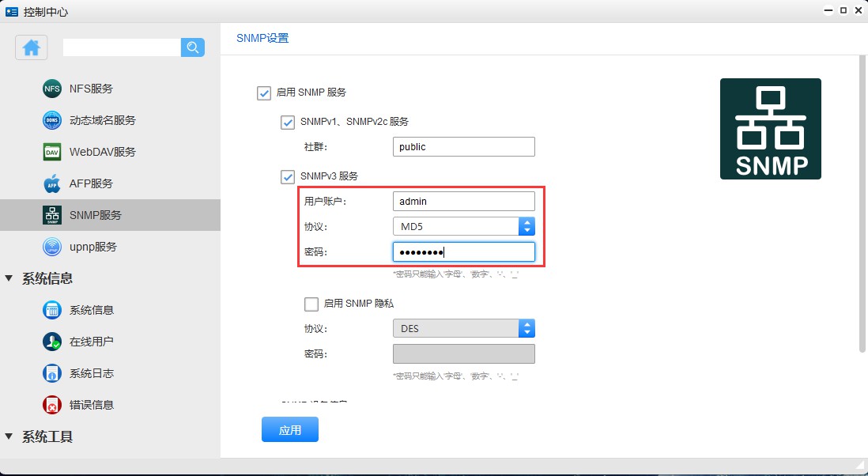Screen dimensions: 868x476
Task: Click the blue search magnifier button
Action: (193, 47)
